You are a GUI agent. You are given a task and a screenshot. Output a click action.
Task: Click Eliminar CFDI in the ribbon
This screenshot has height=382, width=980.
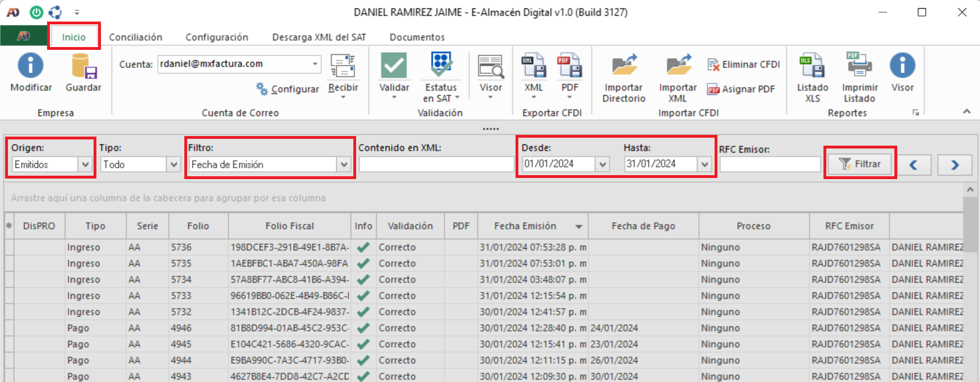click(744, 65)
